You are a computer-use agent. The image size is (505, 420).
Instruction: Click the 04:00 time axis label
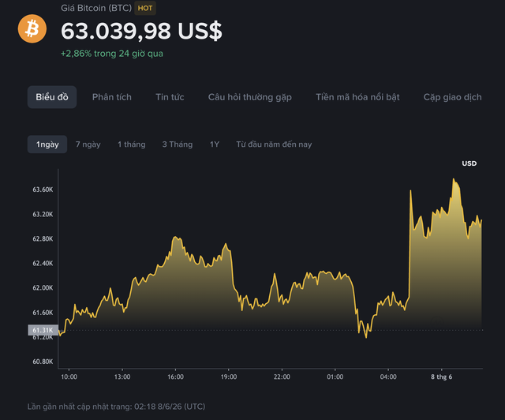pyautogui.click(x=388, y=377)
